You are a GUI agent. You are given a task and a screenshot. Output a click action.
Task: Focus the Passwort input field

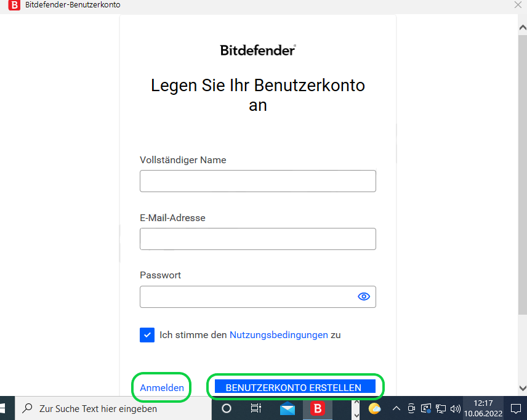pyautogui.click(x=258, y=297)
